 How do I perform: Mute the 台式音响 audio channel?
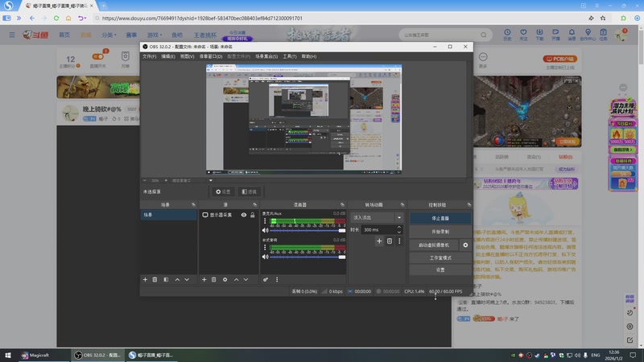pos(265,255)
